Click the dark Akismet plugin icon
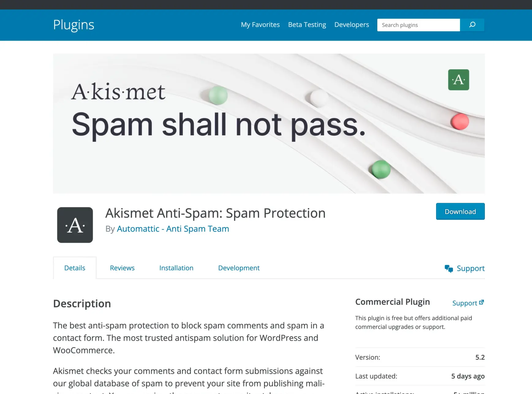532x394 pixels. 75,225
